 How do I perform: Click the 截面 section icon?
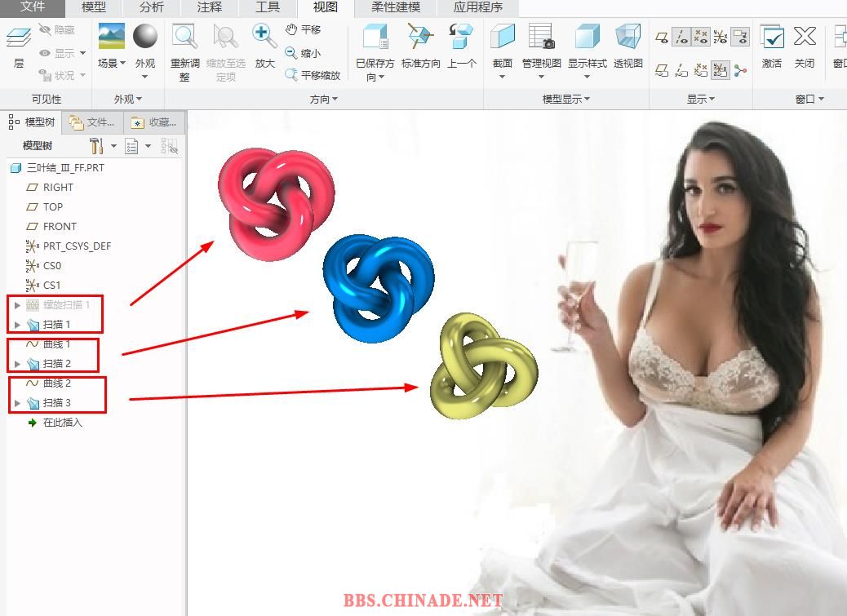tap(503, 38)
